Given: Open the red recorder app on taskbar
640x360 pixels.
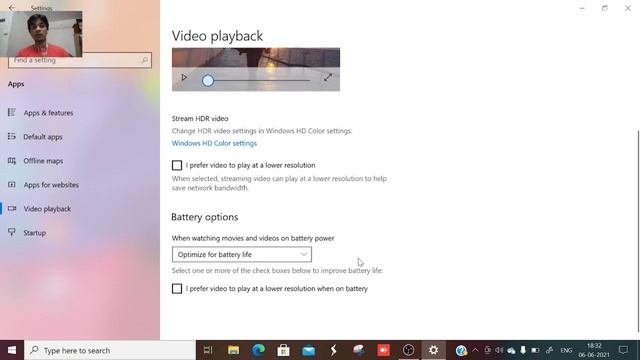Looking at the screenshot, I should coord(384,350).
